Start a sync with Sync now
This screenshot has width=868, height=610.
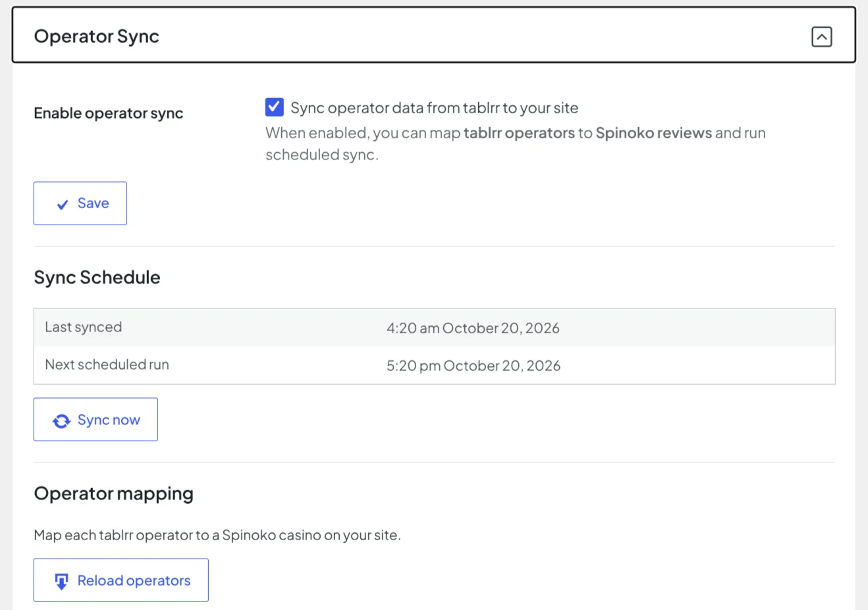point(95,419)
